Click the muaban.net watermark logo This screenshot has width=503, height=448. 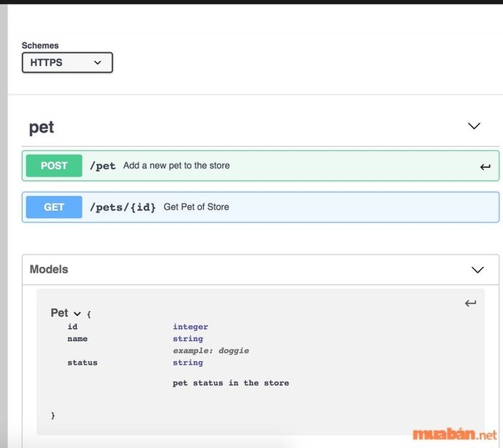[x=454, y=434]
